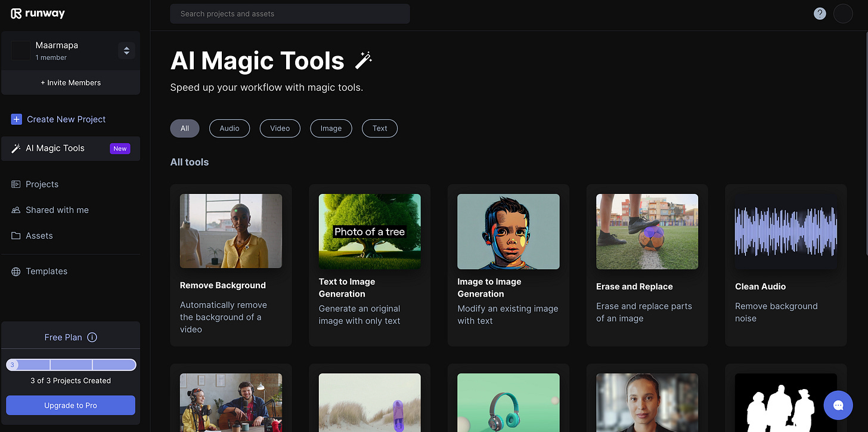The image size is (868, 432).
Task: Click the '3 of 3 Projects Created' text
Action: coord(70,381)
